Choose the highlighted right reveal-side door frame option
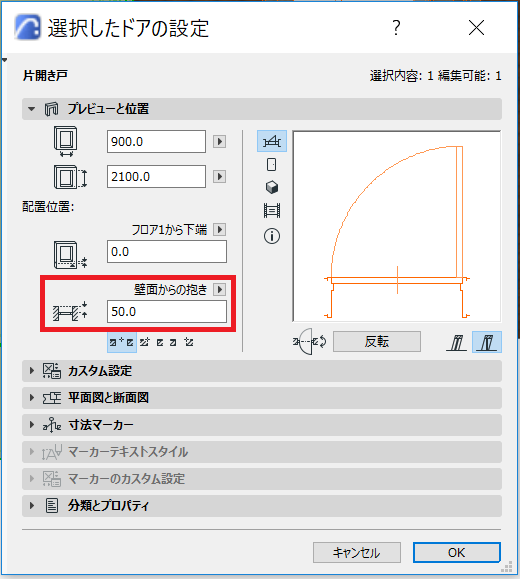 pyautogui.click(x=487, y=342)
